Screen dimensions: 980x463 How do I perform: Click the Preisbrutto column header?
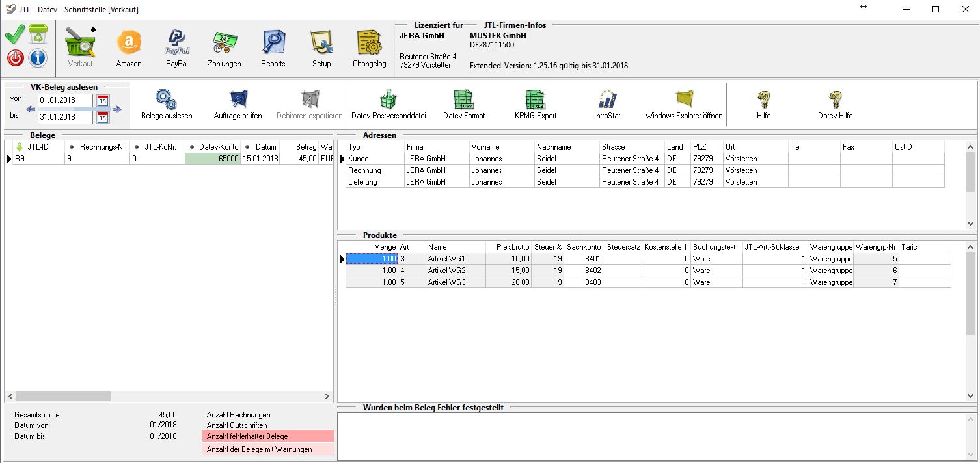[508, 247]
